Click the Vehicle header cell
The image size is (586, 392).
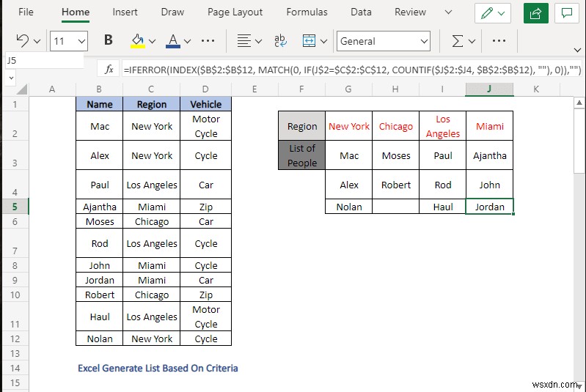205,104
